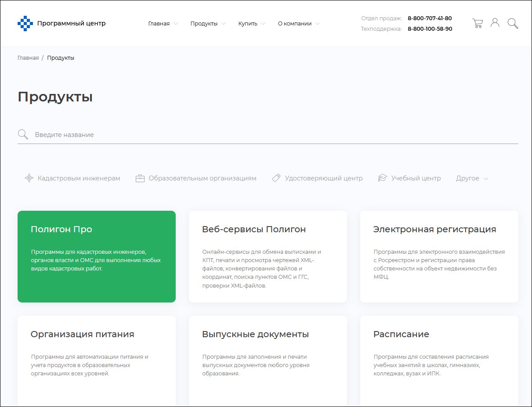The width and height of the screenshot is (532, 407).
Task: Click the header search magnifier icon
Action: pyautogui.click(x=513, y=23)
